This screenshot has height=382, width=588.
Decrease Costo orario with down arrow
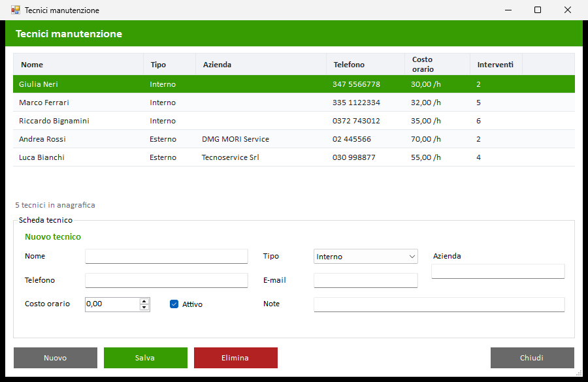(x=144, y=308)
